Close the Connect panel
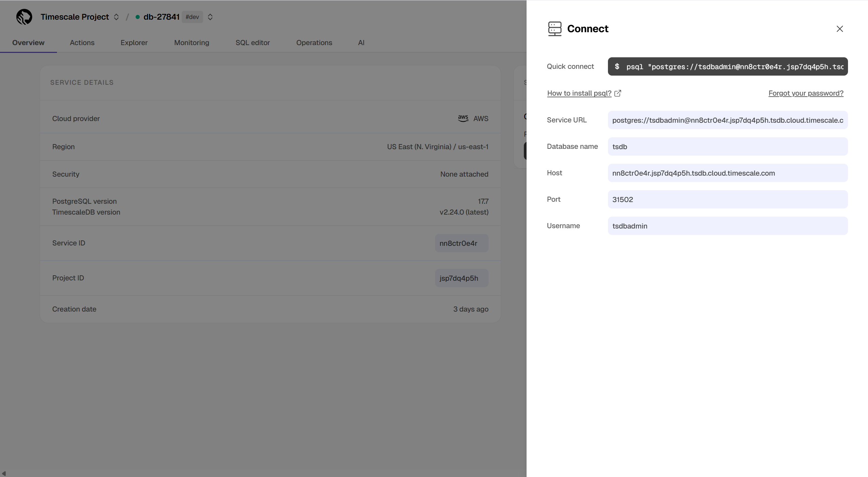 (x=840, y=29)
